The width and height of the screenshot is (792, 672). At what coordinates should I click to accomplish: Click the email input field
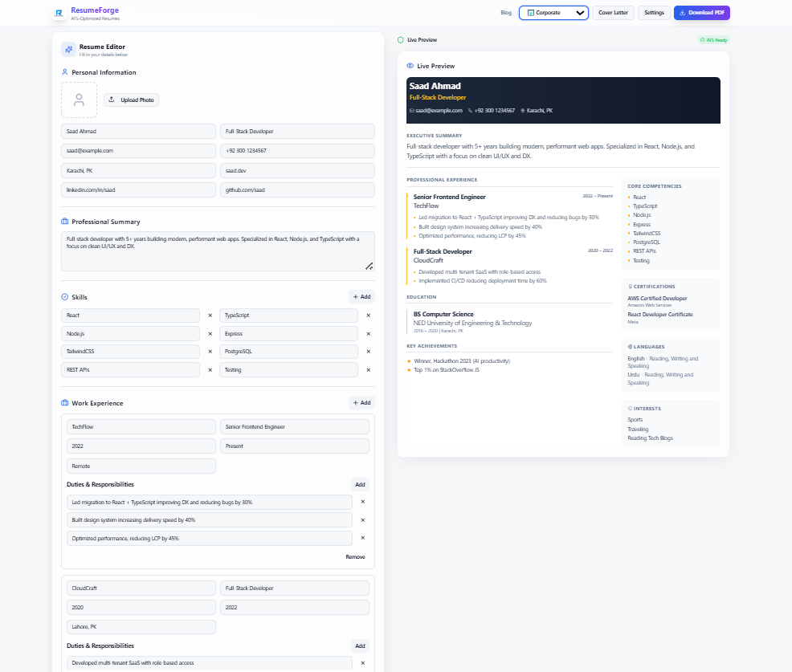[137, 150]
